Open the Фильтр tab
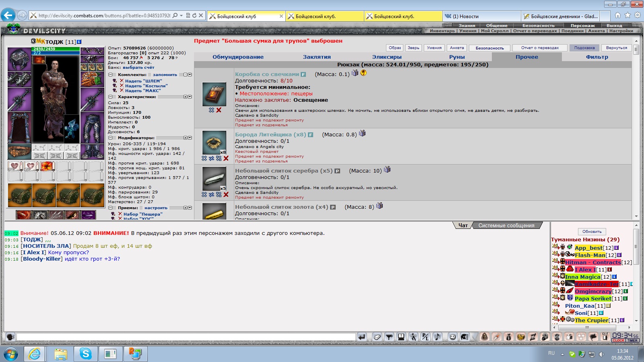 tap(597, 57)
